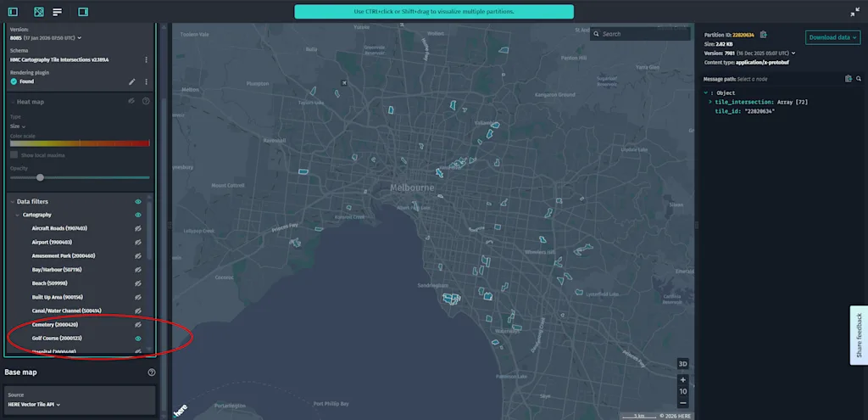Expand the tile_intersection array node

[x=710, y=102]
